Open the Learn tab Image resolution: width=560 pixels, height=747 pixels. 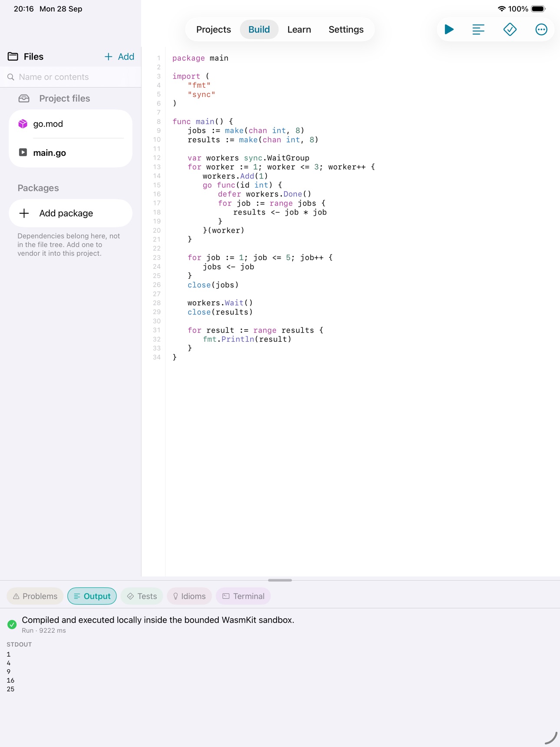[x=299, y=30]
